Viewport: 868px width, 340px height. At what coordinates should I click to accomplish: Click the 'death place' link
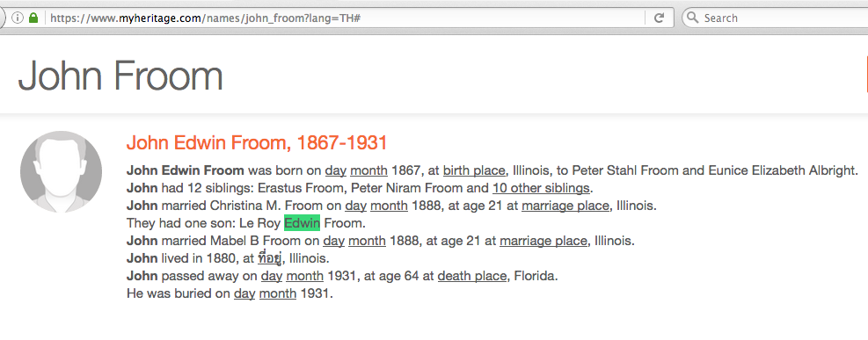coord(471,276)
